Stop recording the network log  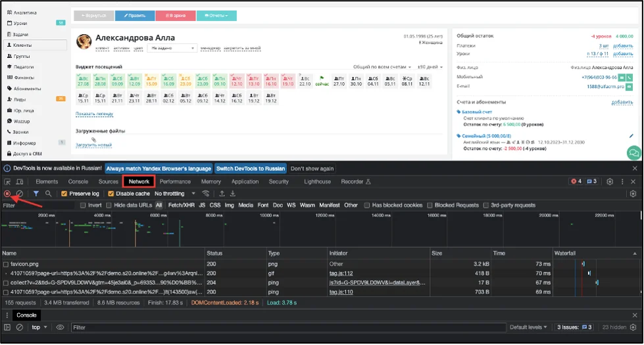(7, 194)
